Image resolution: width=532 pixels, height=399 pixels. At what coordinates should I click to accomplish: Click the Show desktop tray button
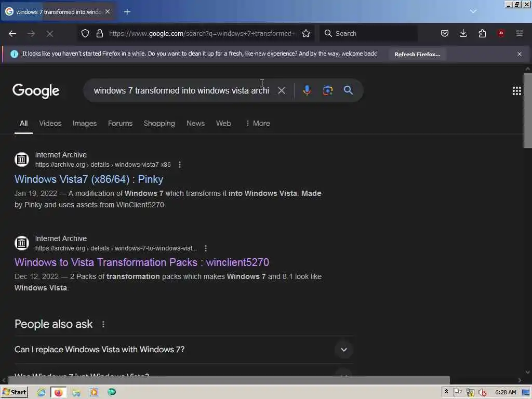[x=526, y=393]
